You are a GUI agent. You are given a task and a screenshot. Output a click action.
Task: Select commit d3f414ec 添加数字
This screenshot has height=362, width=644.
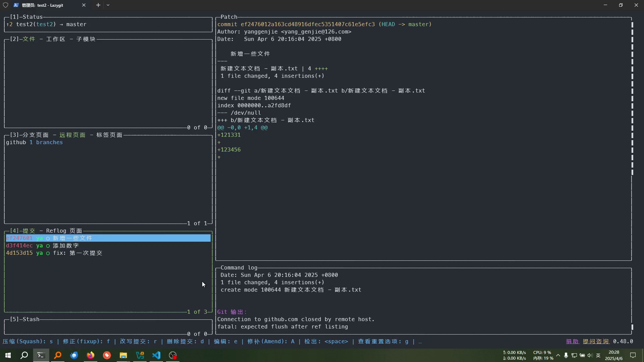65,245
